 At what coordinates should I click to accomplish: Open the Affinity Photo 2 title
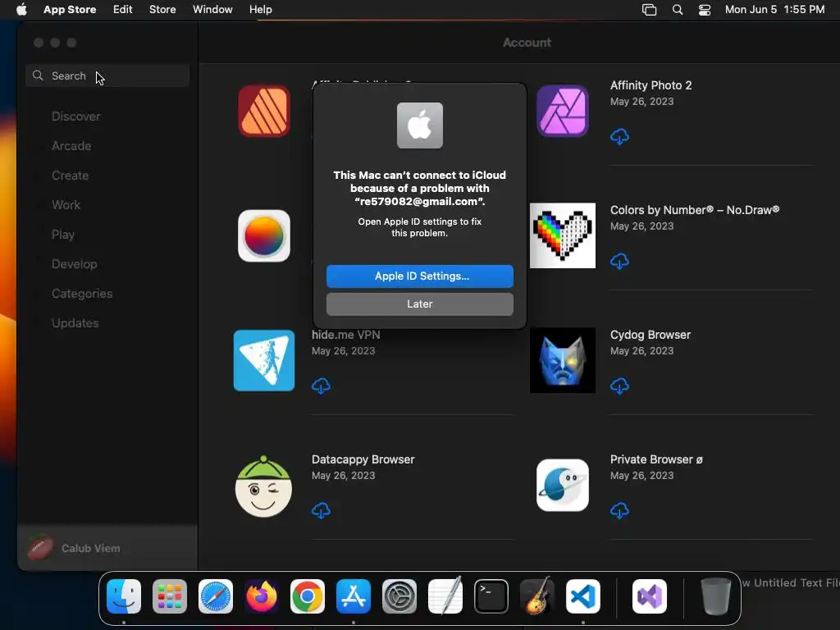point(651,85)
